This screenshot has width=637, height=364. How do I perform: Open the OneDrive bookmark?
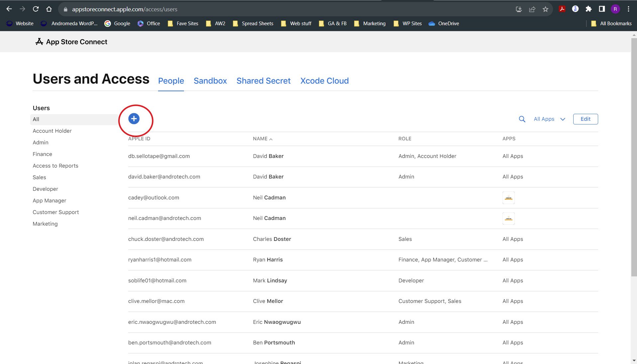pos(444,24)
